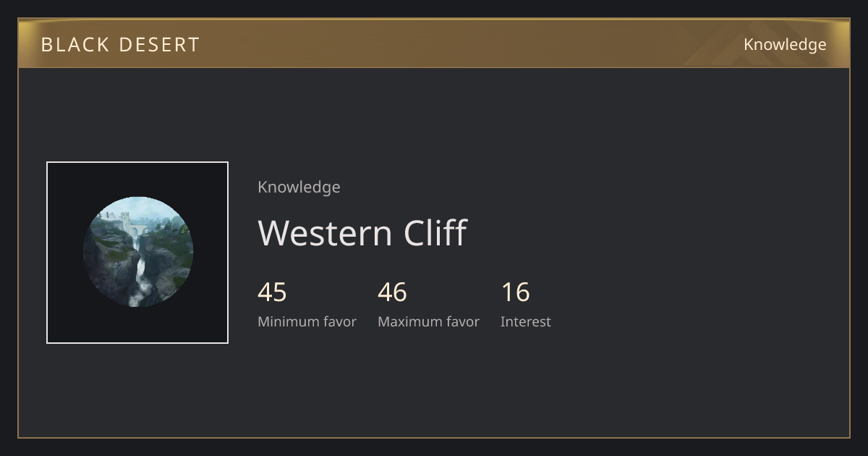Click the gold header banner bar
The image size is (868, 456).
[434, 43]
